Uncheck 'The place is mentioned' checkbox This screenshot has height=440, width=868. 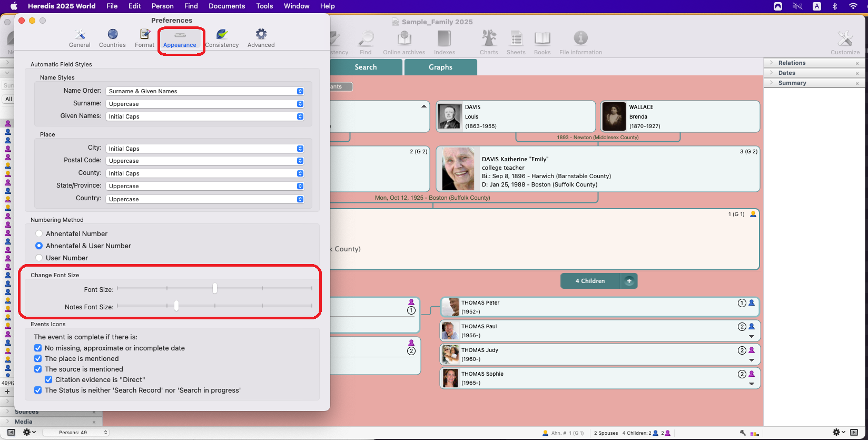coord(38,358)
